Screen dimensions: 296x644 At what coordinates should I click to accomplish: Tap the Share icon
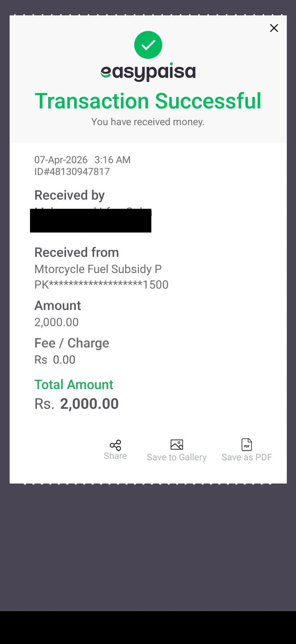point(115,445)
